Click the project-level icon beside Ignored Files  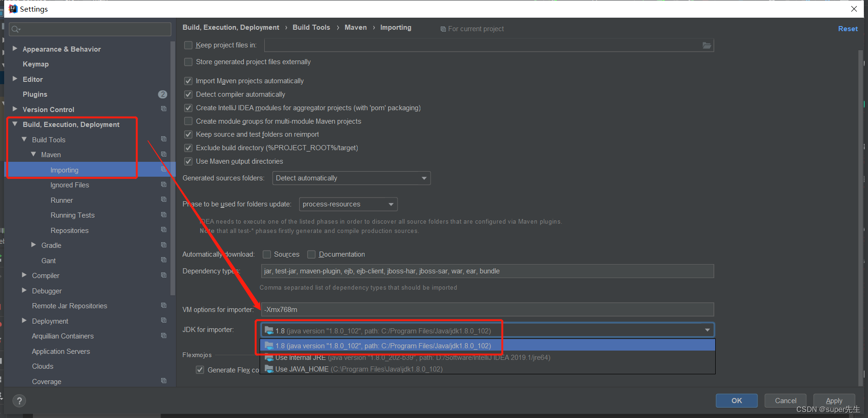tap(163, 185)
